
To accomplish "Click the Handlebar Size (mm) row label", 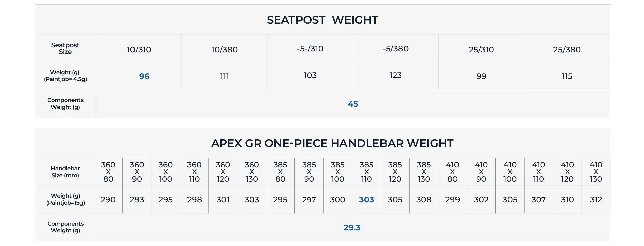I will (65, 172).
